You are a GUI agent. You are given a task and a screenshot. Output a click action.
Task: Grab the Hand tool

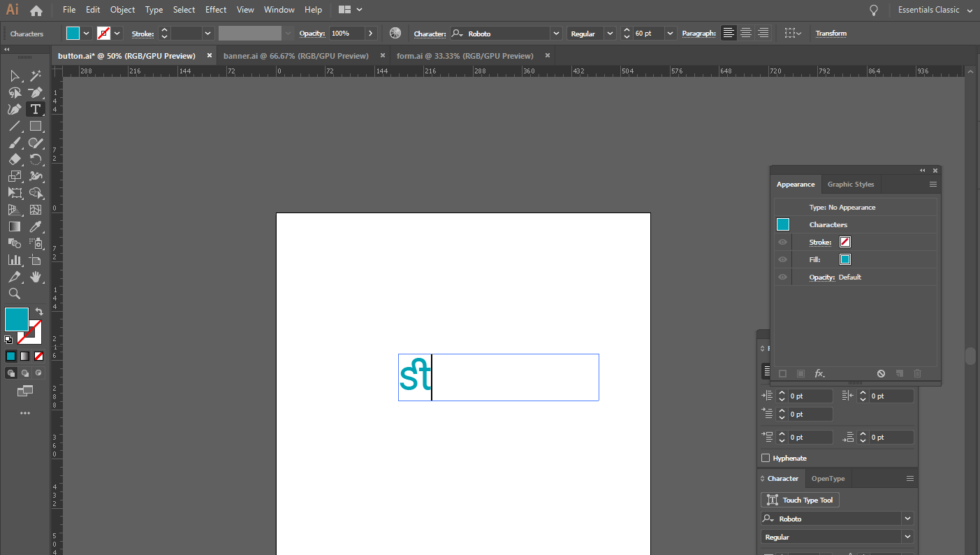(x=36, y=277)
